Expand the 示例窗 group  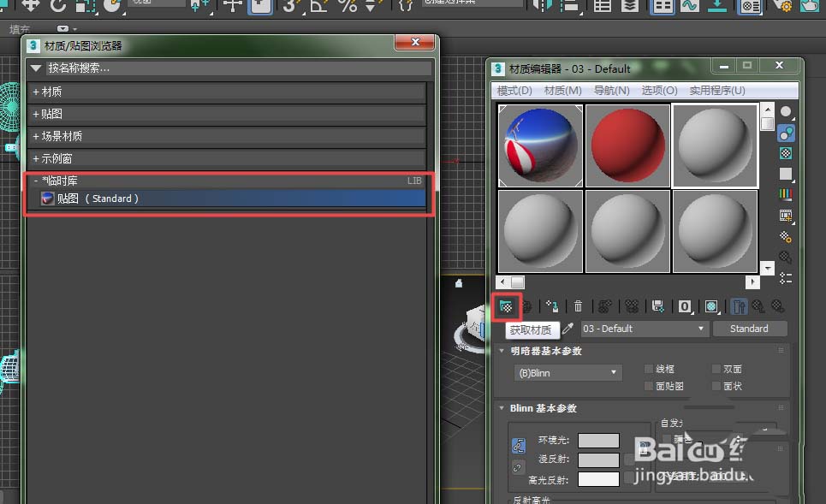click(36, 158)
